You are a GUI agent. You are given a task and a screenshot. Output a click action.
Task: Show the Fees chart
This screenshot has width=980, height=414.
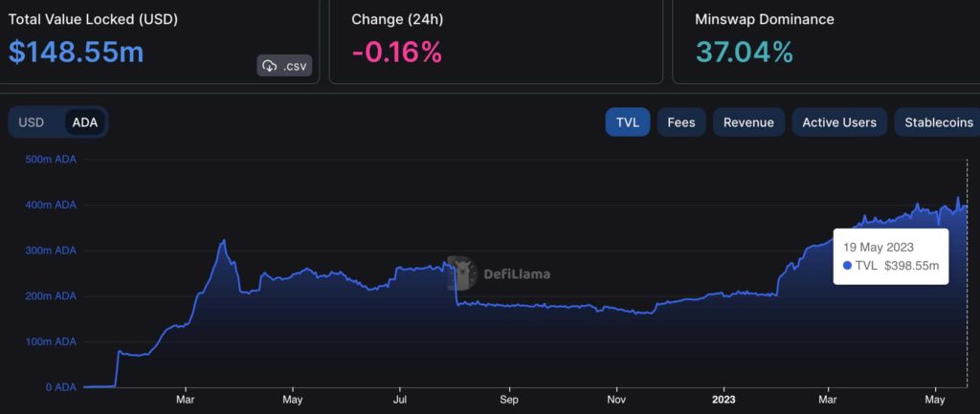(681, 122)
